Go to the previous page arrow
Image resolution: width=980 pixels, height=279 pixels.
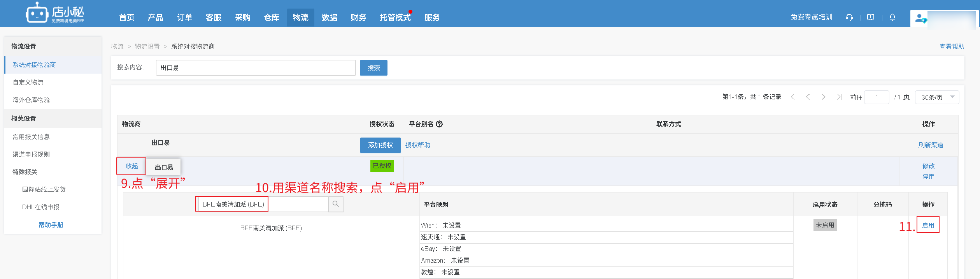pos(808,97)
